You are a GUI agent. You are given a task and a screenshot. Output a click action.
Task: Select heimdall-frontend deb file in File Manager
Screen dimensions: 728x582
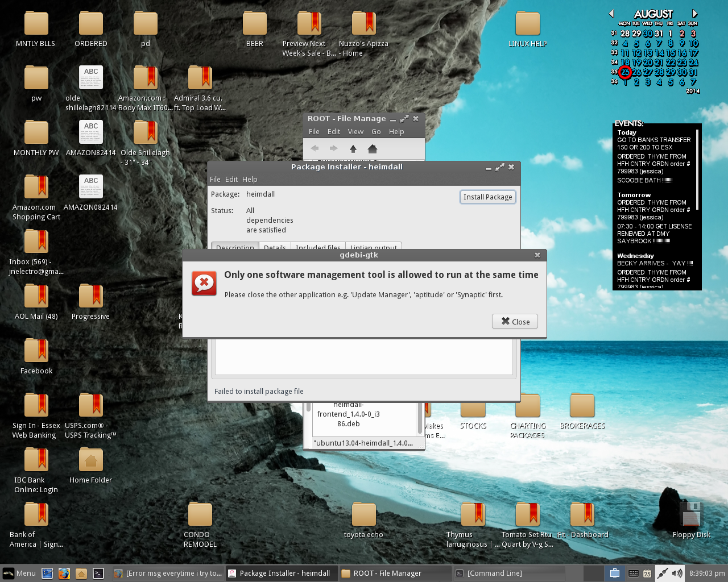[348, 414]
